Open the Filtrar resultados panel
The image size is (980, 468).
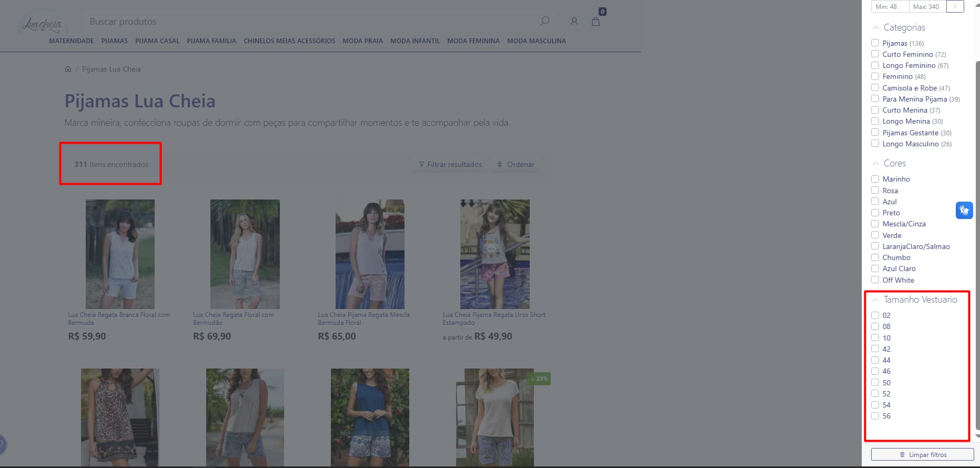(450, 164)
